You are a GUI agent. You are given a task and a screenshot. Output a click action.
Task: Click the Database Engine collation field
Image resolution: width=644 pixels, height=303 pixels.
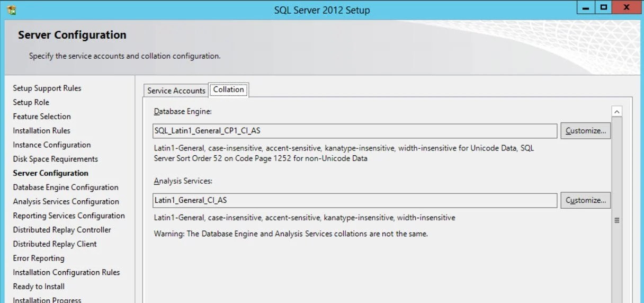(x=355, y=131)
